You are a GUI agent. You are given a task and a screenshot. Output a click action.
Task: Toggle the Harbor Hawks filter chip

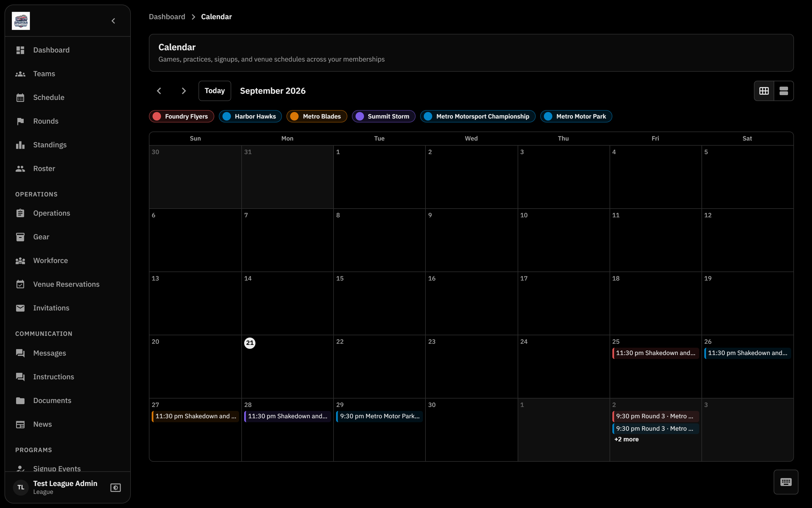250,116
